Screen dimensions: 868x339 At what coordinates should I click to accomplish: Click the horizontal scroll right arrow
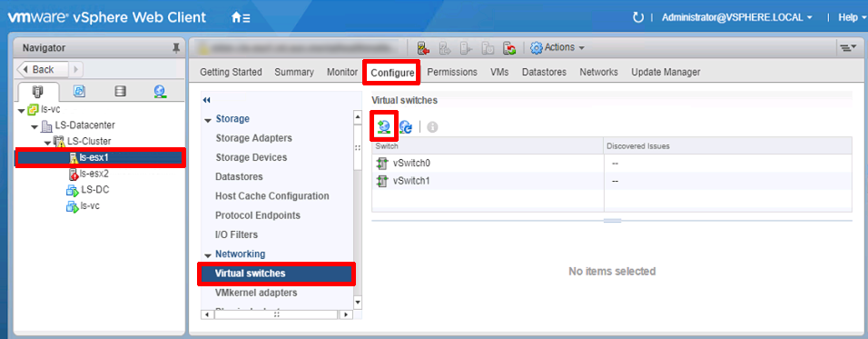[345, 314]
